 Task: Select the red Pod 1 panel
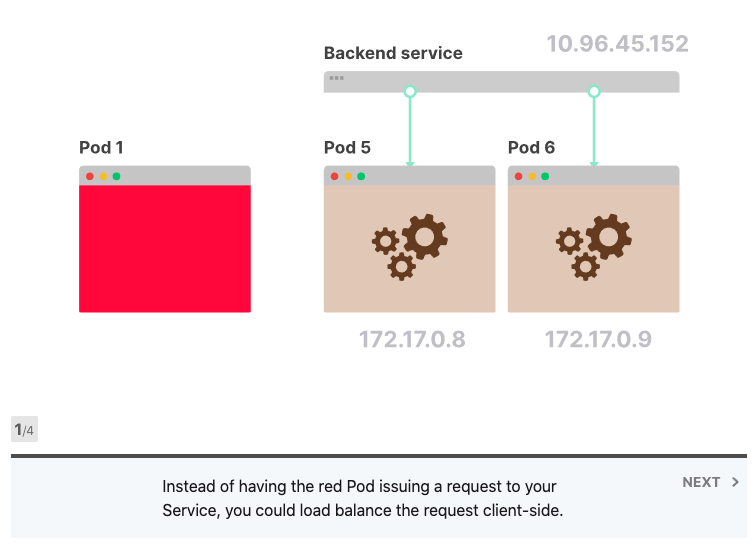[x=165, y=248]
